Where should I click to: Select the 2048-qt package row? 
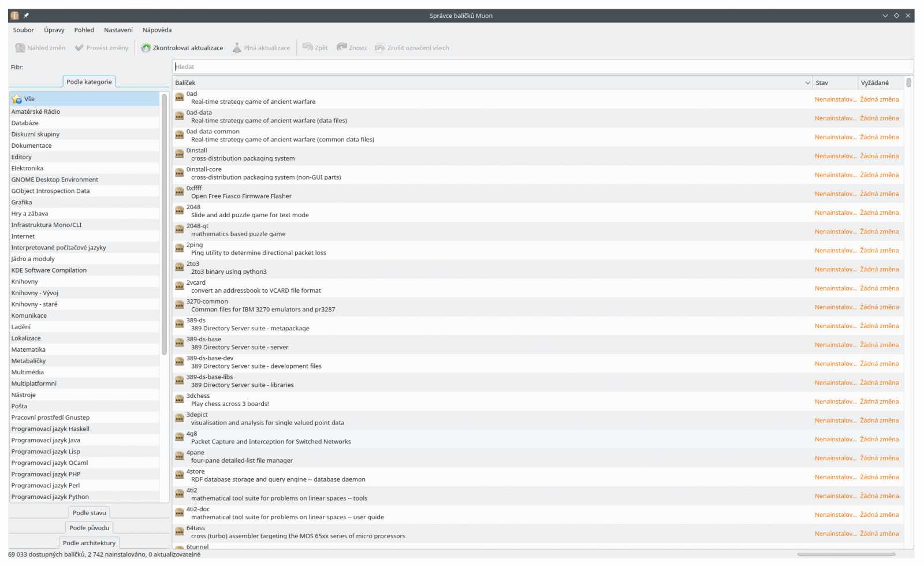click(538, 230)
